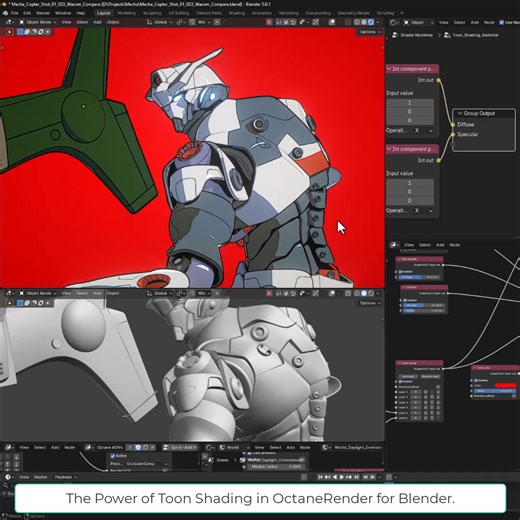Switch to the Compositing workspace tab

pos(318,13)
